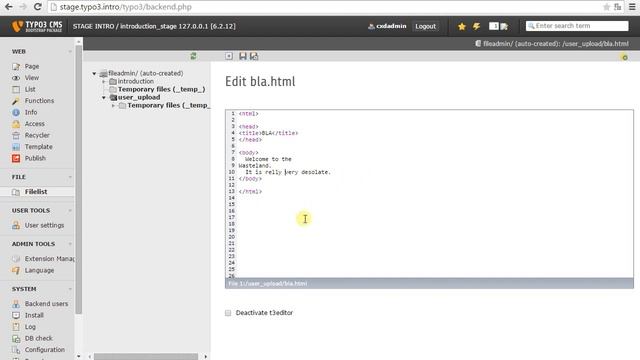Save the document with floppy icon
Screen dimensions: 640x360
pos(243,56)
